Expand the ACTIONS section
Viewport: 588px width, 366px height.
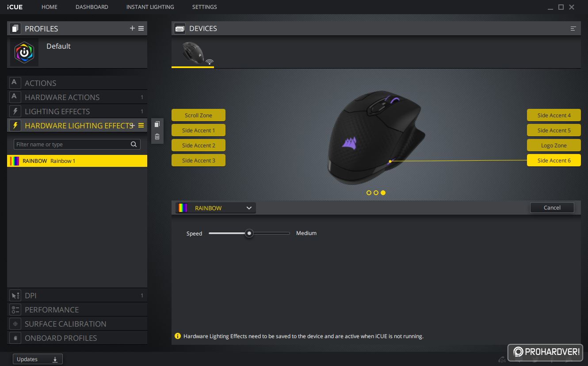77,83
